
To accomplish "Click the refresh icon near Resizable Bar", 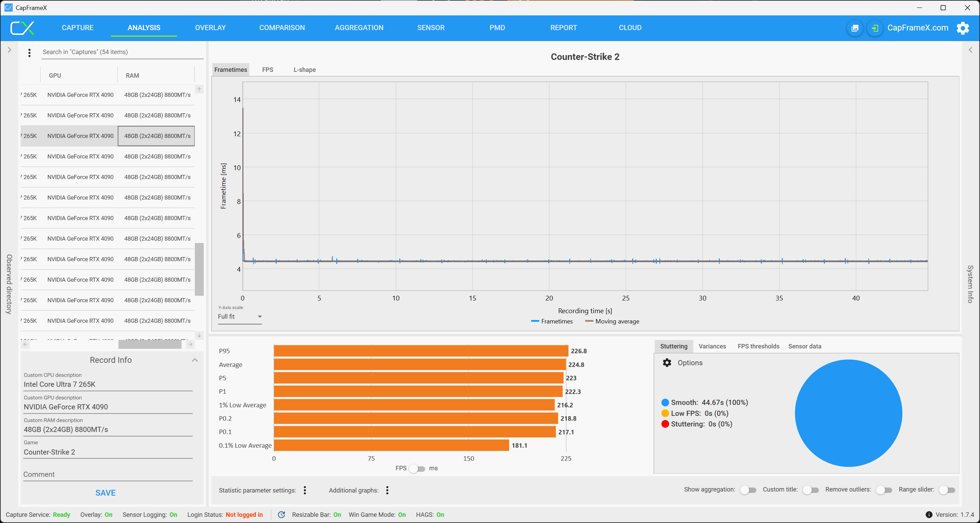I will click(281, 514).
